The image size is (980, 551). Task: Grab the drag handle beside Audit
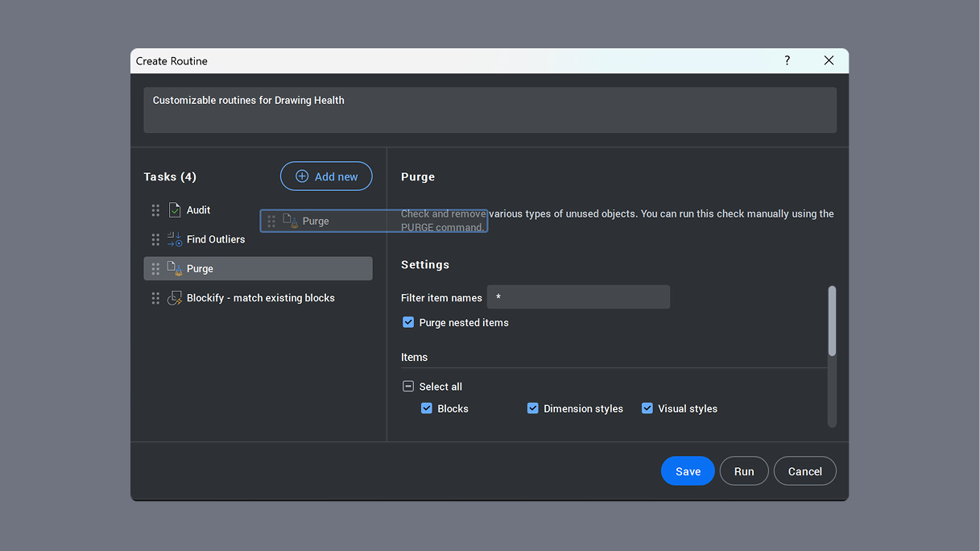pyautogui.click(x=155, y=210)
